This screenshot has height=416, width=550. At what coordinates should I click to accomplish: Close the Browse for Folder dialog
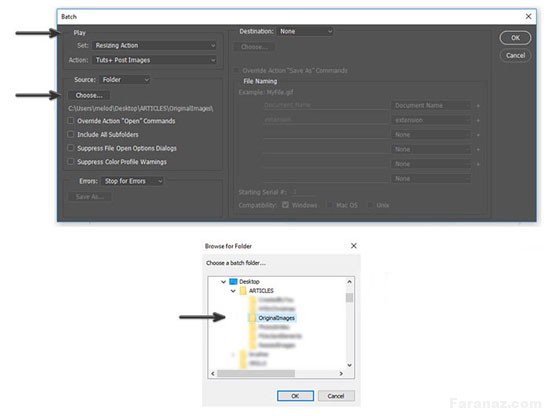click(354, 246)
